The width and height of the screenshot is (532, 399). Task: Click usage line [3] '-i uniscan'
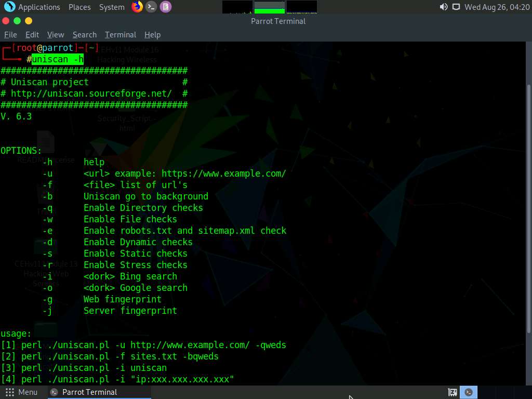pos(84,368)
